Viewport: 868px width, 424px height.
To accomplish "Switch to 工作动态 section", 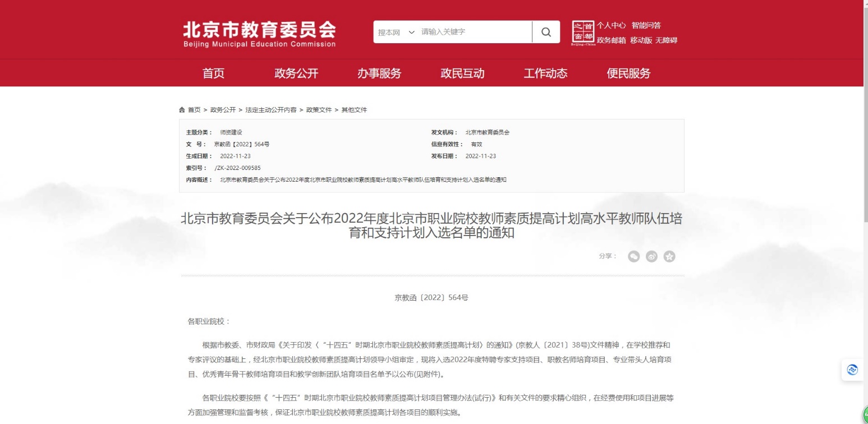I will [x=545, y=73].
